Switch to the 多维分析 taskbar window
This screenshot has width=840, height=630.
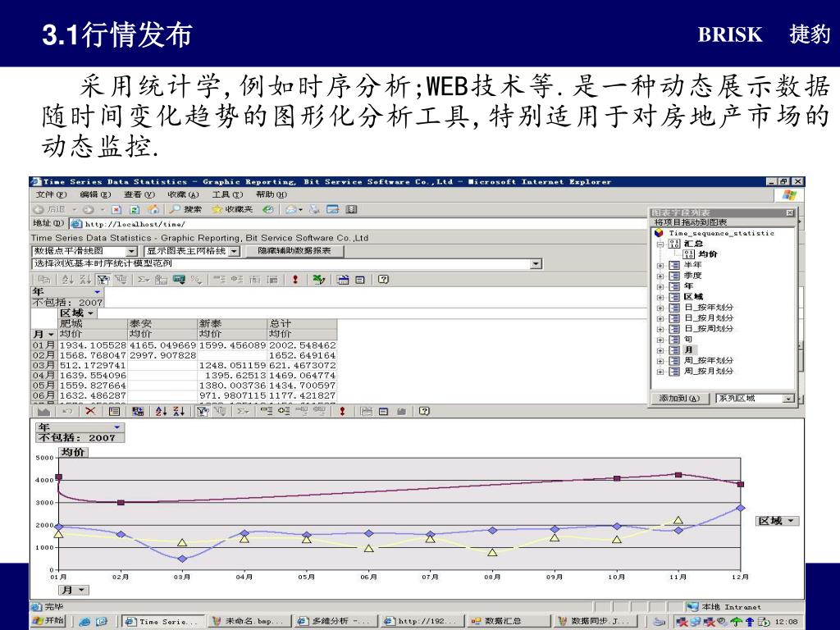pyautogui.click(x=336, y=622)
